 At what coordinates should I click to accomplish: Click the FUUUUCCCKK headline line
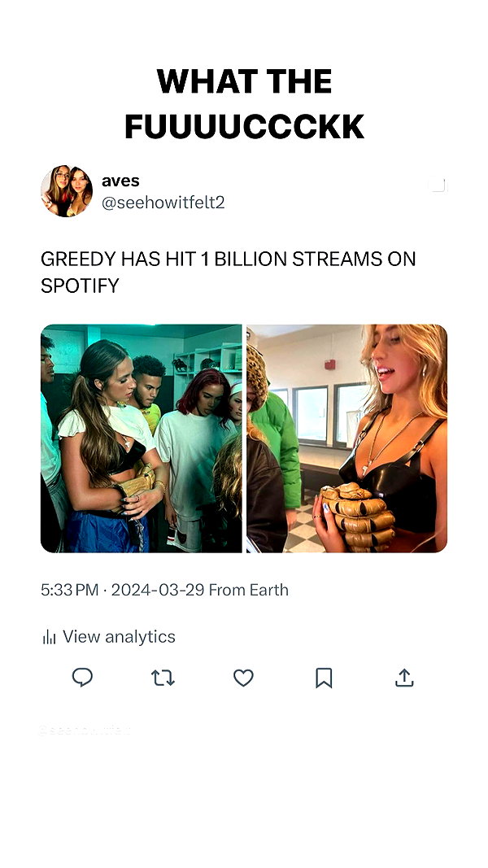pos(244,127)
